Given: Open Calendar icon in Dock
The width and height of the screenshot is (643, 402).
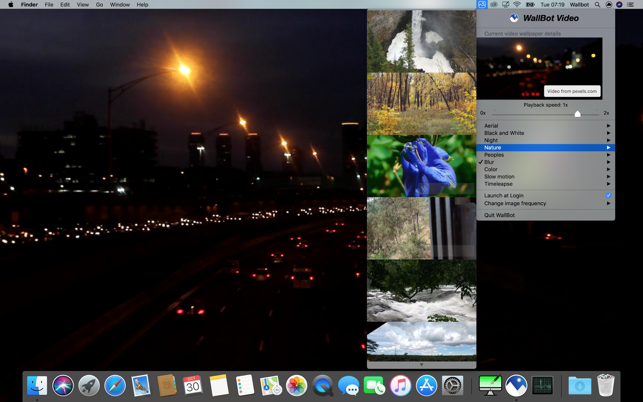Looking at the screenshot, I should pos(193,386).
